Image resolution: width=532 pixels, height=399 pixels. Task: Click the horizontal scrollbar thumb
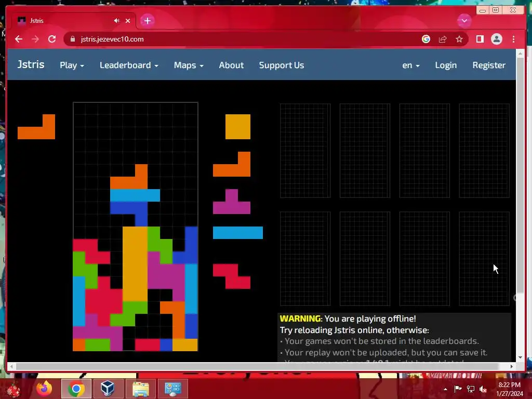point(257,366)
